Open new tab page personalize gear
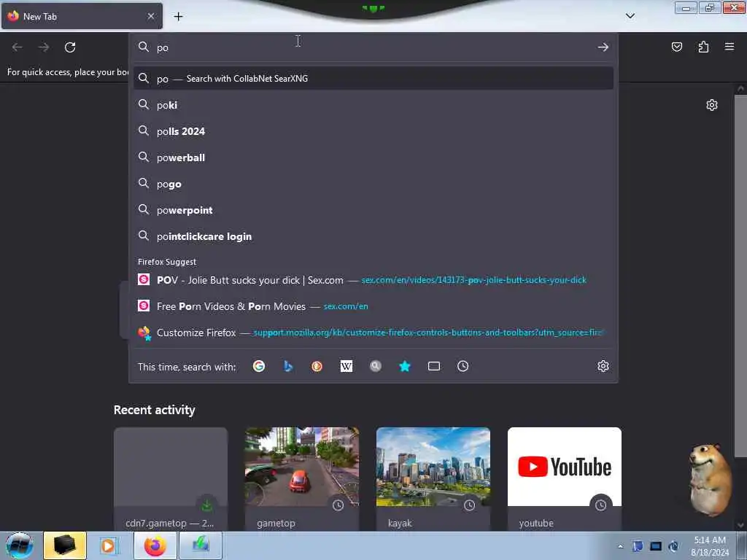The width and height of the screenshot is (747, 560). [x=712, y=105]
